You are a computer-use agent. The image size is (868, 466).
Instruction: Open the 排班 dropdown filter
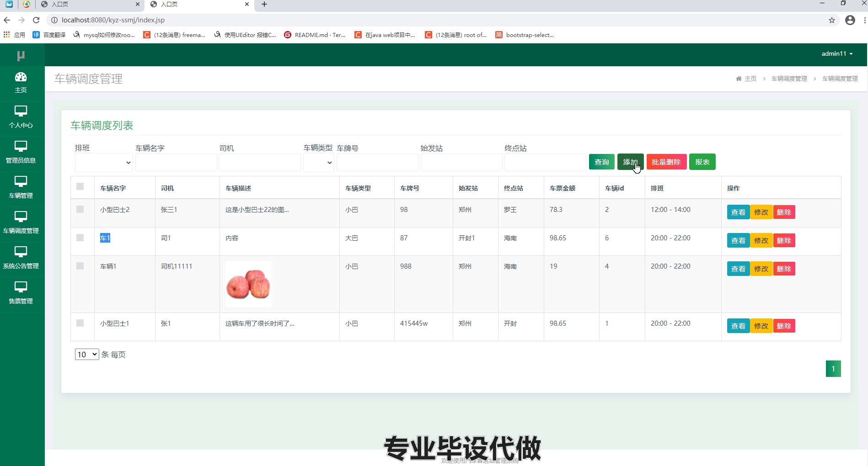click(103, 162)
